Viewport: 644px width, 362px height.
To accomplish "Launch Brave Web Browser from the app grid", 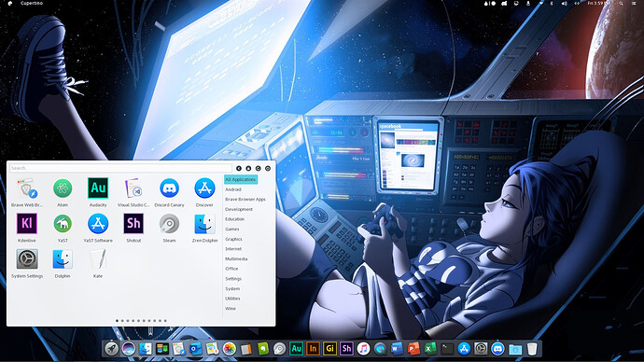I will tap(27, 192).
